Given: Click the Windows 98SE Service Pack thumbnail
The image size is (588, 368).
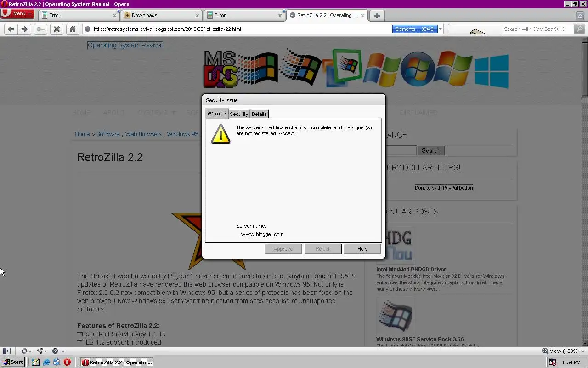Looking at the screenshot, I should point(395,316).
